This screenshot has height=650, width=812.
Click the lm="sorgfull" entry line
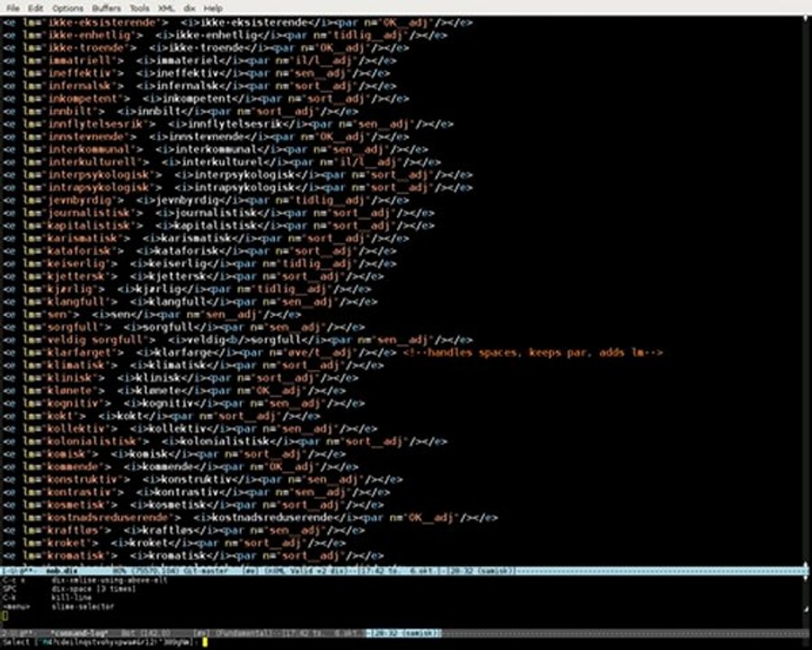[x=184, y=327]
